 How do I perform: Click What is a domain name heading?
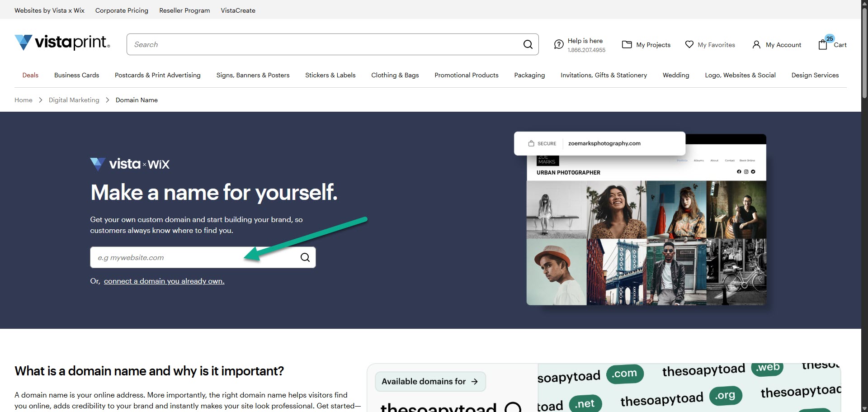click(x=149, y=371)
